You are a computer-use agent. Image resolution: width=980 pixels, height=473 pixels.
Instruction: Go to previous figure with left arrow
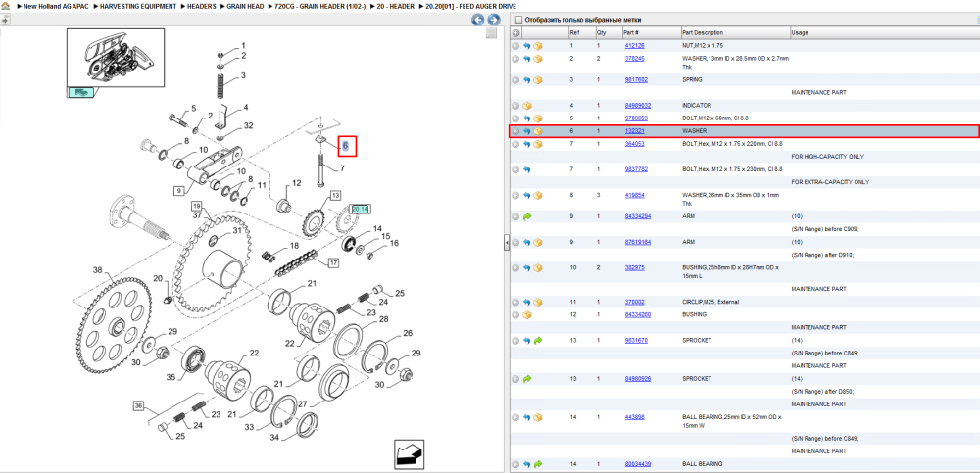point(478,20)
